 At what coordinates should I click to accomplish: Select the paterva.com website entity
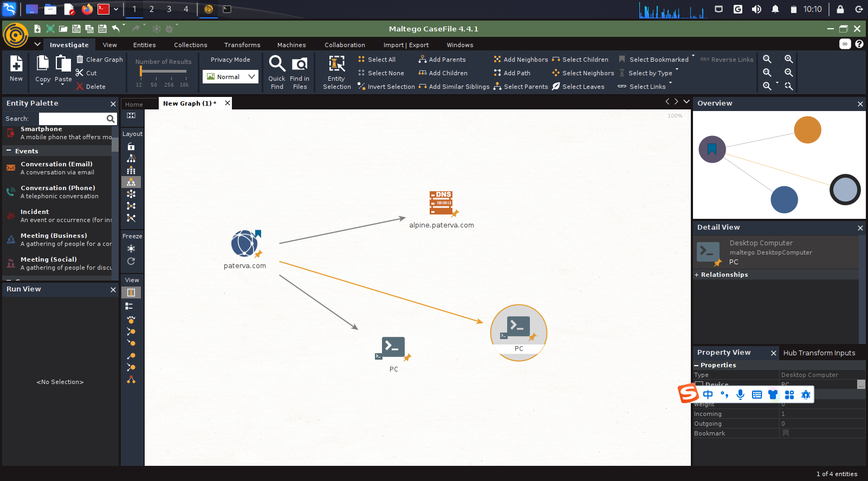pos(245,244)
